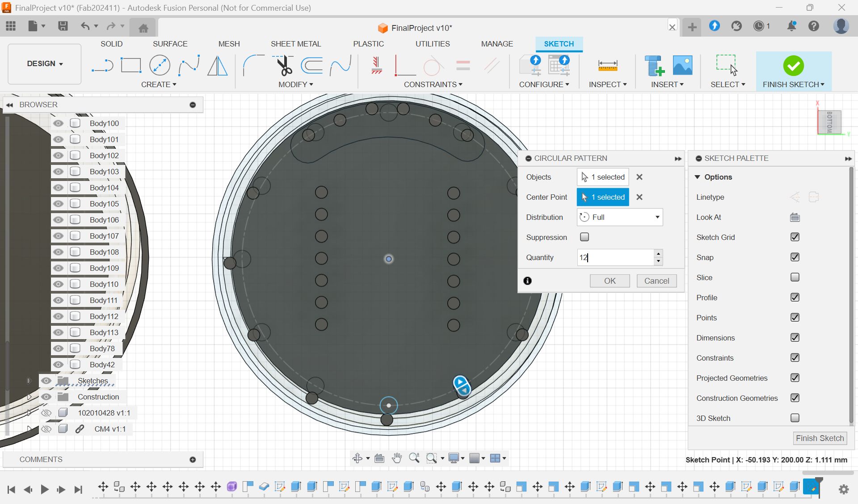The height and width of the screenshot is (504, 858).
Task: Increase Quantity with the up stepper arrow
Action: [x=658, y=253]
